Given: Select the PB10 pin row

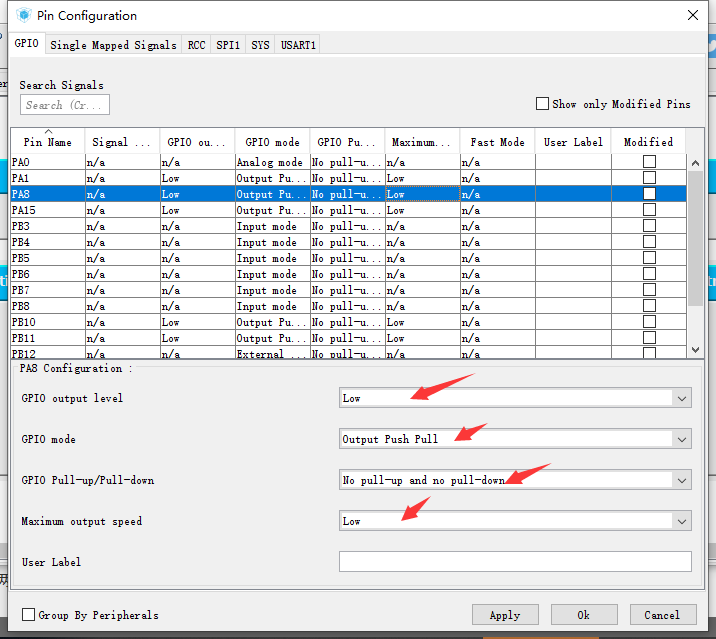Looking at the screenshot, I should tap(348, 322).
